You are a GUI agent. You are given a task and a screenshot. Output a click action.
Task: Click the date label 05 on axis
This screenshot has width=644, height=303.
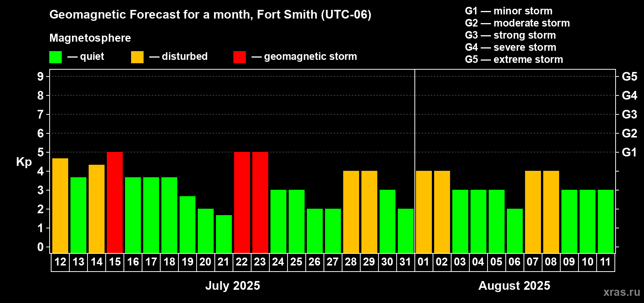coord(497,262)
